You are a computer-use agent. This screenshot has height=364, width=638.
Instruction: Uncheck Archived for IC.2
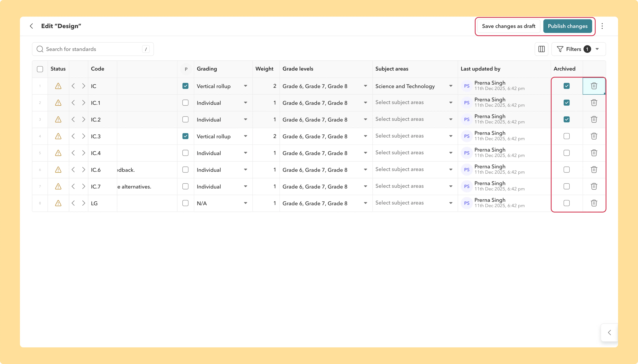(567, 120)
